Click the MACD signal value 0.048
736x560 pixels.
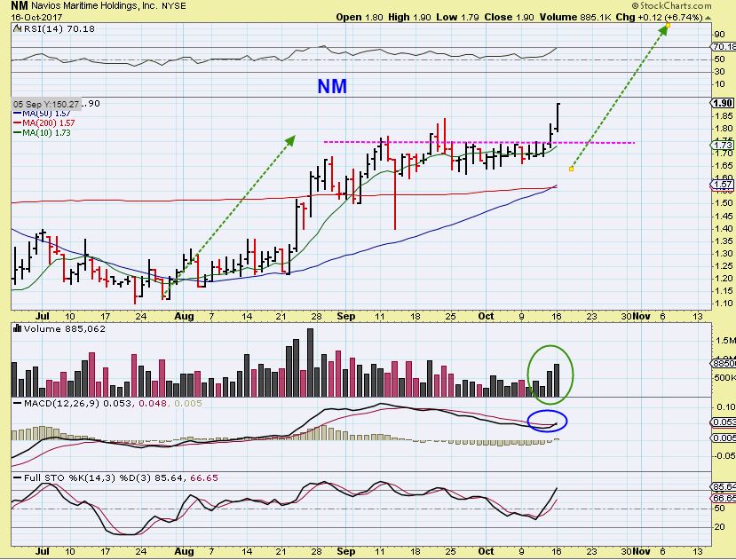click(x=153, y=403)
